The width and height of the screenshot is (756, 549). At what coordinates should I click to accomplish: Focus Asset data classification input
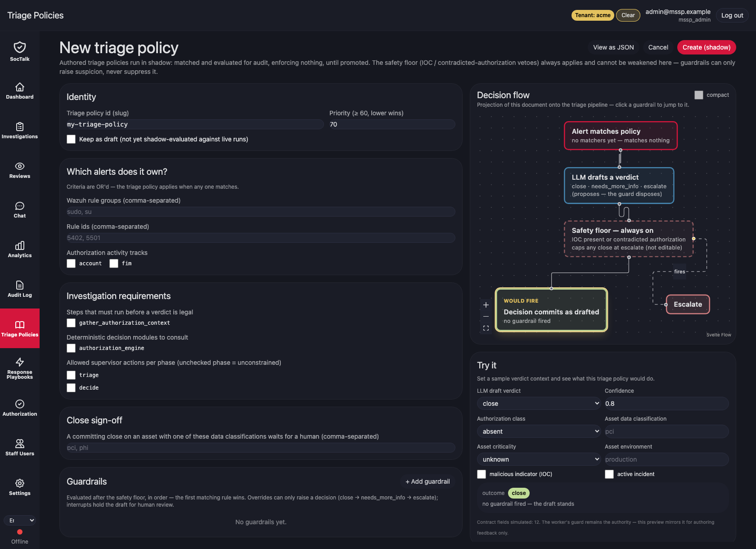pyautogui.click(x=666, y=431)
